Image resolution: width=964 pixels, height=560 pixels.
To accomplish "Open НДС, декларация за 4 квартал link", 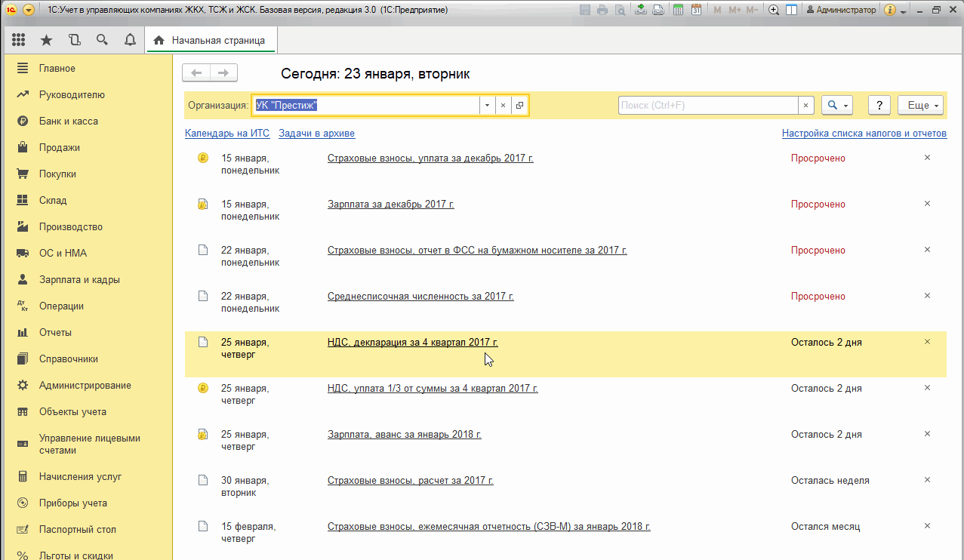I will click(x=413, y=343).
